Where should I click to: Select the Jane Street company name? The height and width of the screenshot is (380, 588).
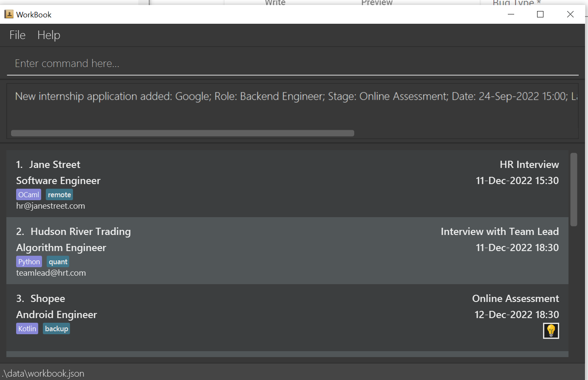[55, 165]
